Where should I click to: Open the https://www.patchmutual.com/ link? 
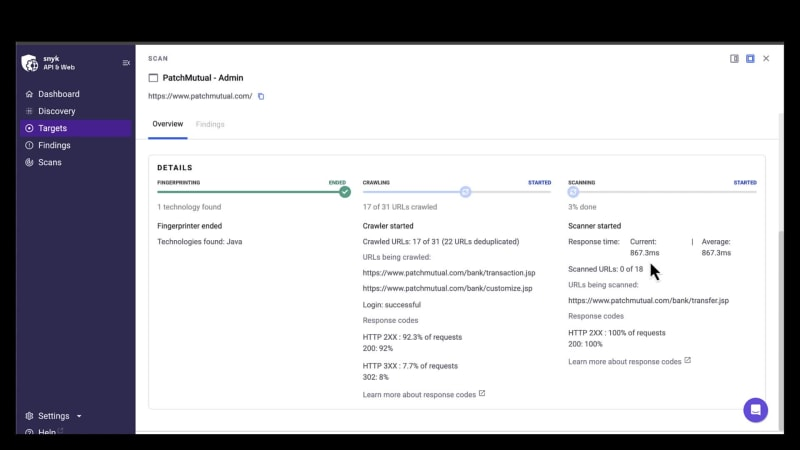(x=200, y=96)
